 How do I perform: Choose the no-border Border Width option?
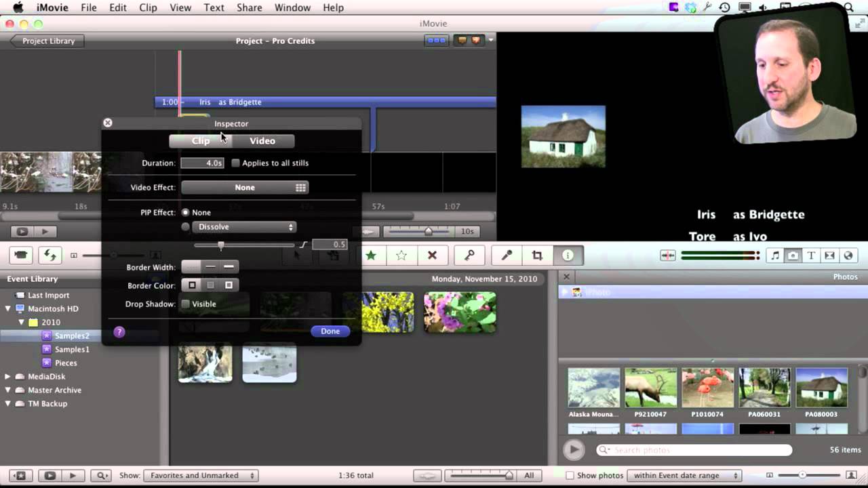point(192,267)
